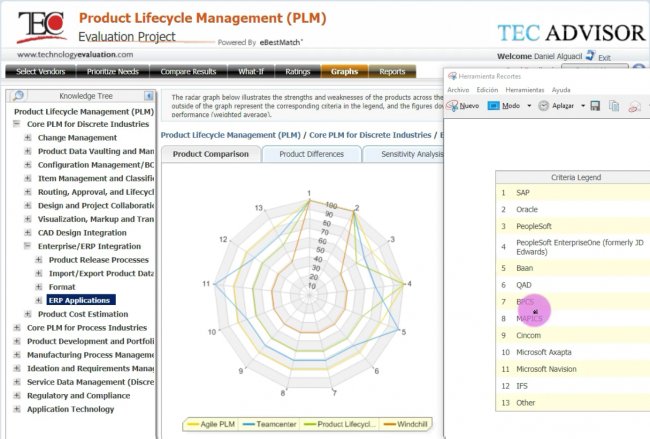This screenshot has height=439, width=650.
Task: Toggle Product Lifecycl... legend entry
Action: pyautogui.click(x=340, y=424)
